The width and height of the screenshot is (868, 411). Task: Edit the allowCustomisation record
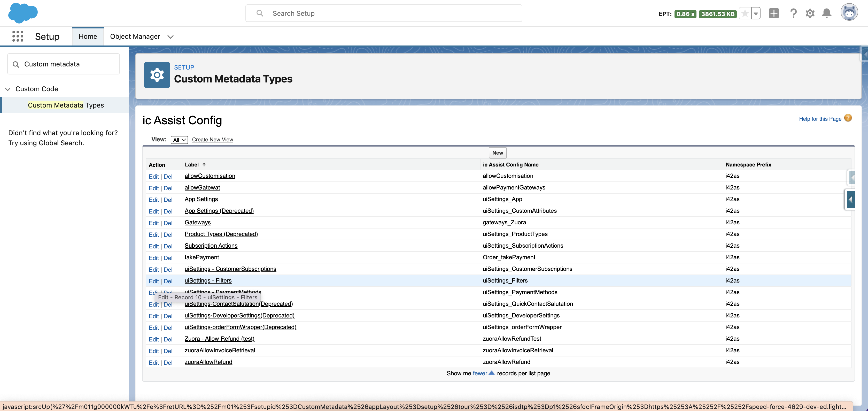click(x=154, y=177)
